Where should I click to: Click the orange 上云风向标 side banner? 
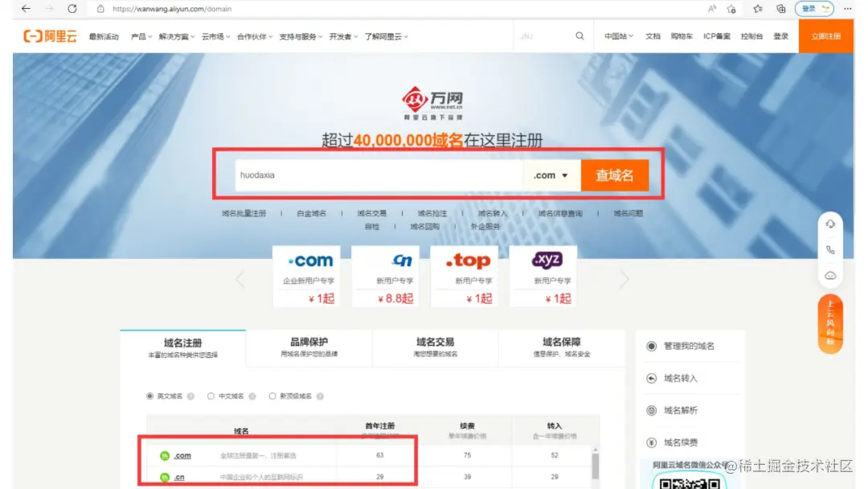pyautogui.click(x=830, y=323)
